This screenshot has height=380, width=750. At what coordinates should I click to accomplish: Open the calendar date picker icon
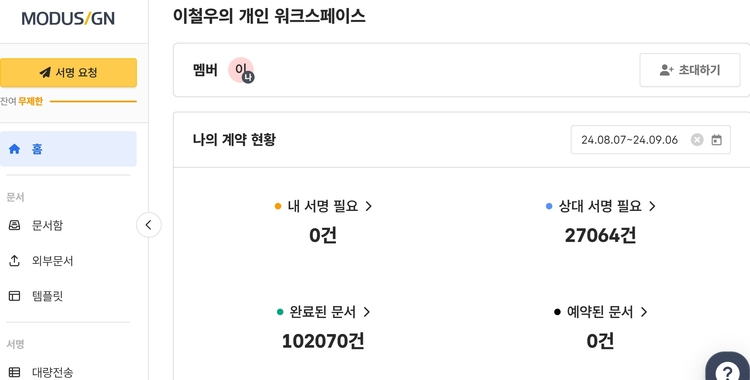point(716,140)
